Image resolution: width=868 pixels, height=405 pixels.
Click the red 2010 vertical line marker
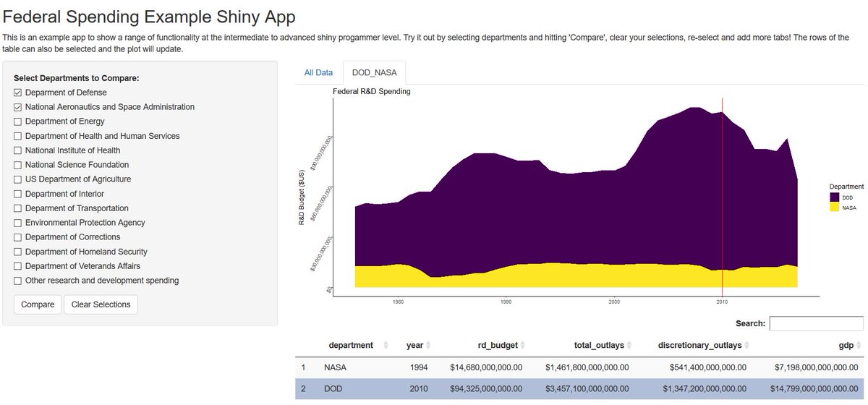click(722, 197)
